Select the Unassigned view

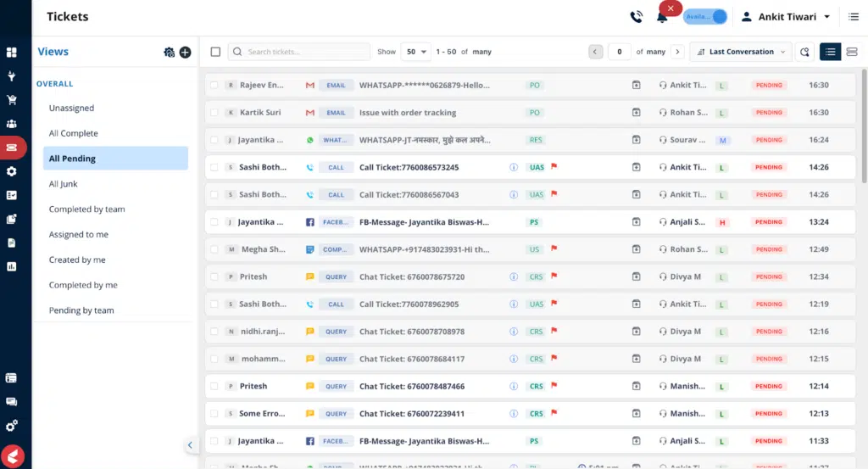pyautogui.click(x=71, y=109)
